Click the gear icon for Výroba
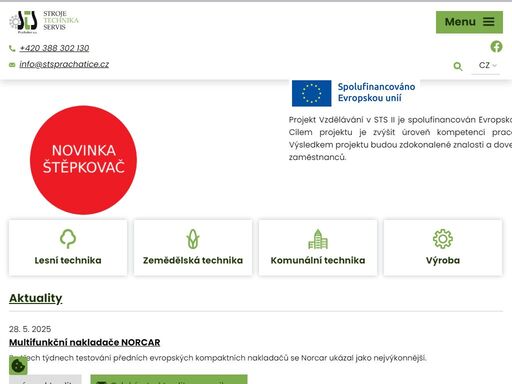Viewport: 512px width, 384px height. click(443, 239)
